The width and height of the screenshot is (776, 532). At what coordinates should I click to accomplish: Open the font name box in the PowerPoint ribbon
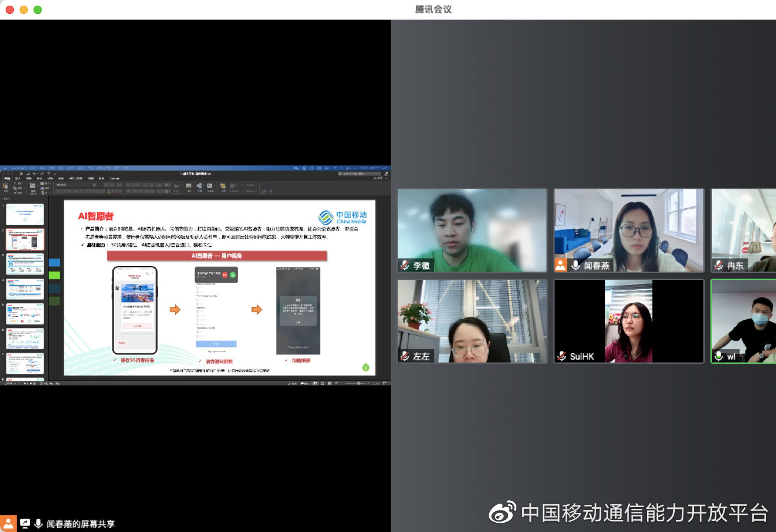pyautogui.click(x=73, y=184)
